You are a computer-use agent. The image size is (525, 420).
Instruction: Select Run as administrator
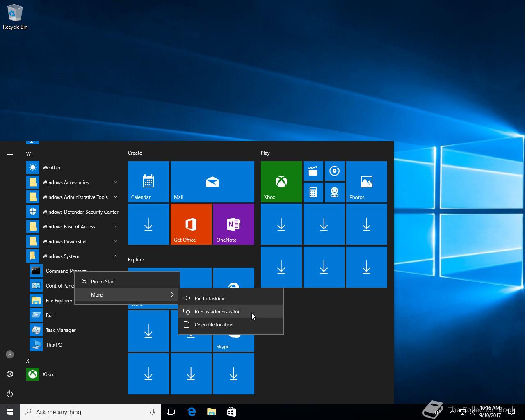pyautogui.click(x=231, y=311)
